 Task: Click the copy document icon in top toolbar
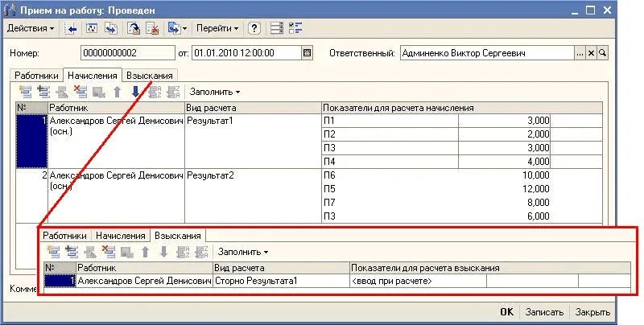click(x=111, y=28)
